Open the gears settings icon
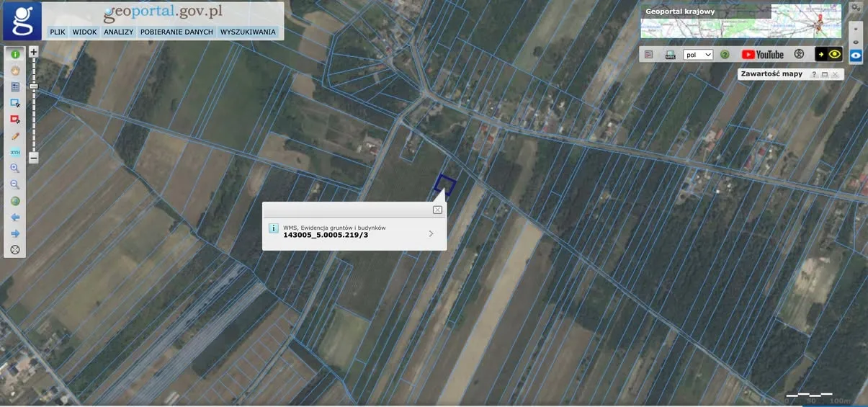Screen dimensions: 868x407 (856, 6)
